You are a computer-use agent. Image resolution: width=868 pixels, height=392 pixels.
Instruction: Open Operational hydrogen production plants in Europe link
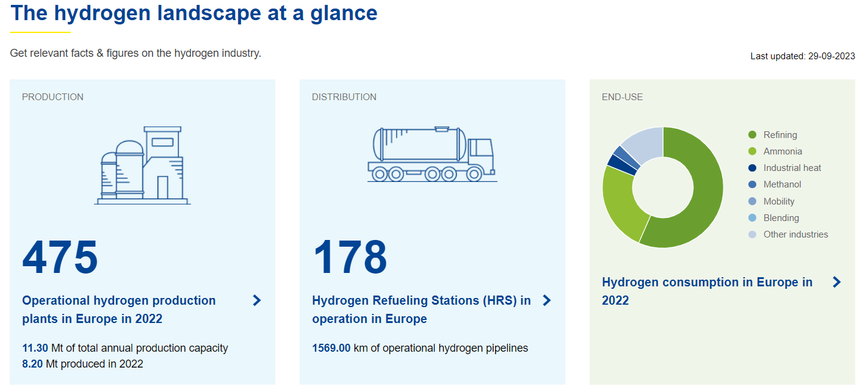pos(119,310)
